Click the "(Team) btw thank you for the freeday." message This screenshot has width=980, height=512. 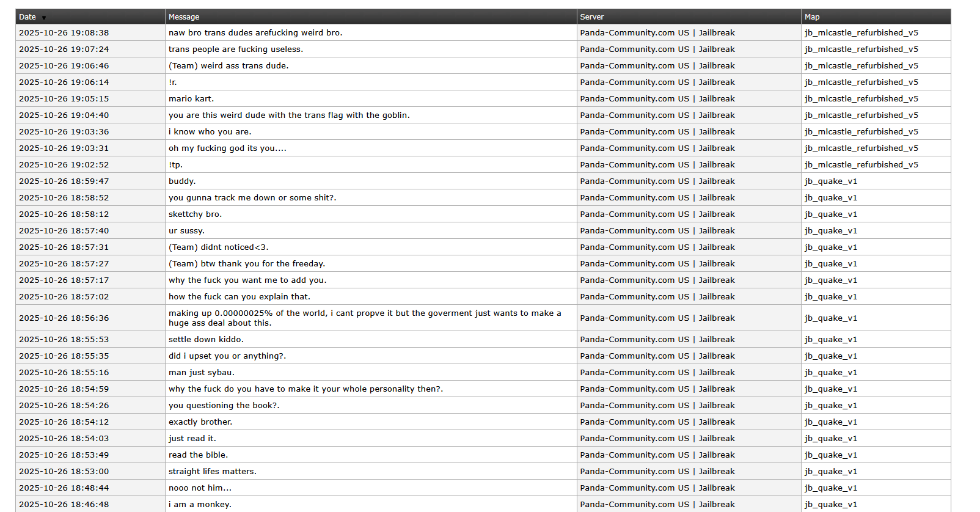[x=247, y=264]
